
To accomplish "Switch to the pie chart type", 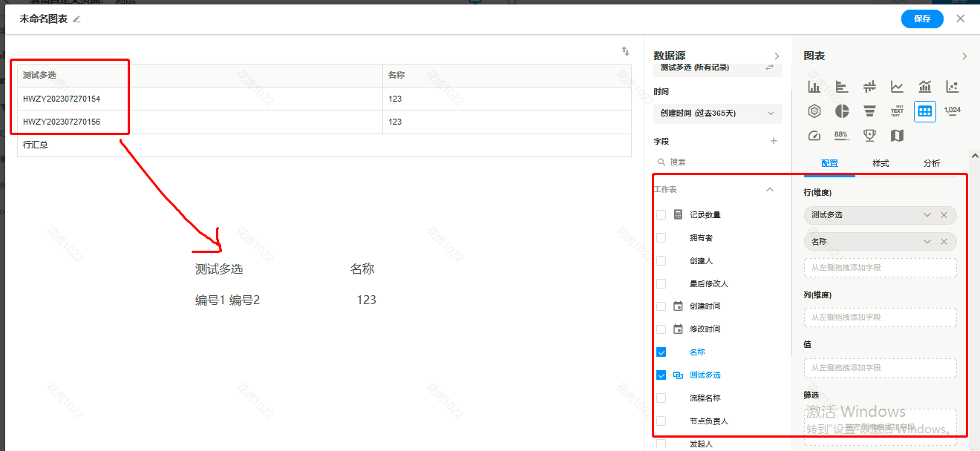I will tap(842, 111).
